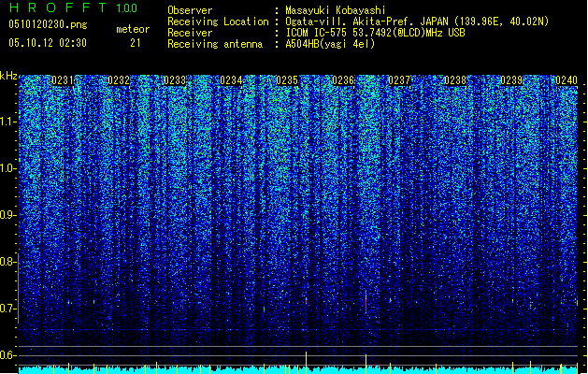This screenshot has width=588, height=374.
Task: Click the A504HB(yagi 4el) antenna text
Action: tap(330, 44)
